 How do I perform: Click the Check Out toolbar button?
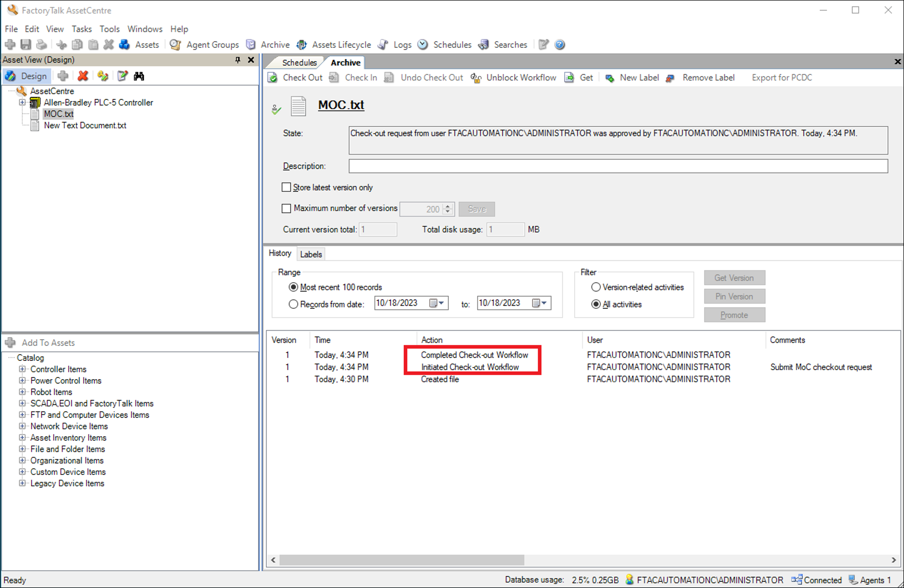click(295, 78)
